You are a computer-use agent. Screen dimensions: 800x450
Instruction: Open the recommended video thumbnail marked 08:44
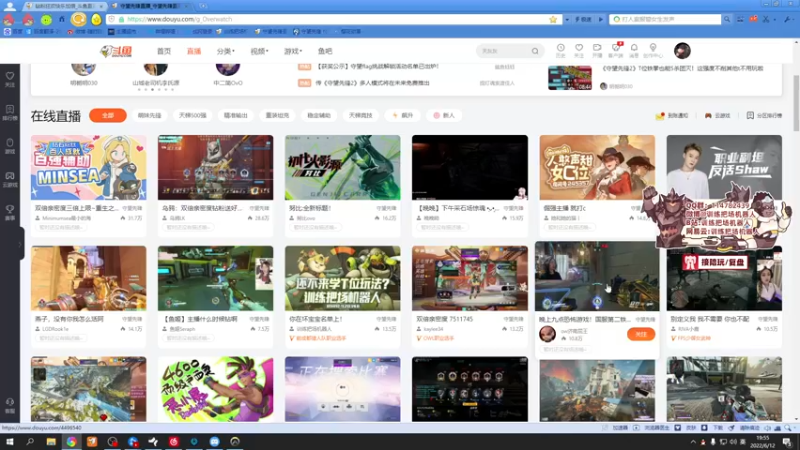(x=570, y=78)
